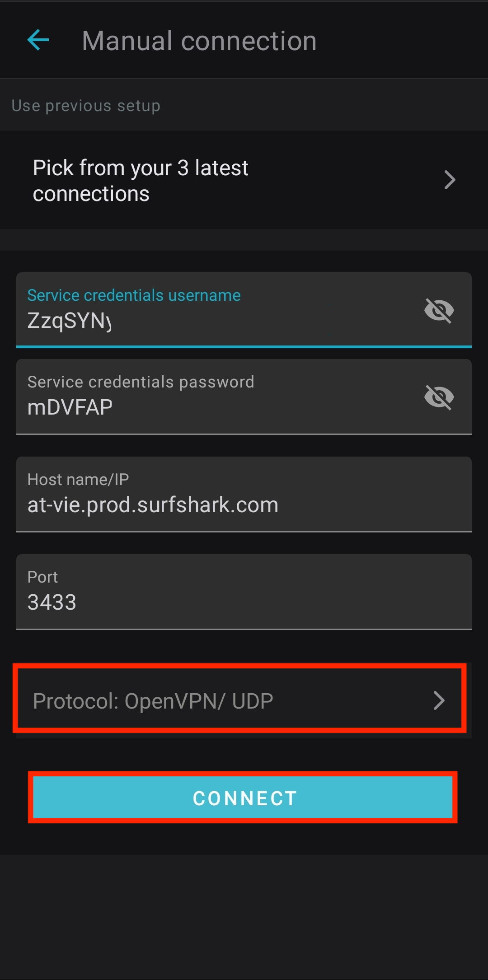Click the ZzqSYN username text
Image resolution: width=488 pixels, height=980 pixels.
(69, 321)
